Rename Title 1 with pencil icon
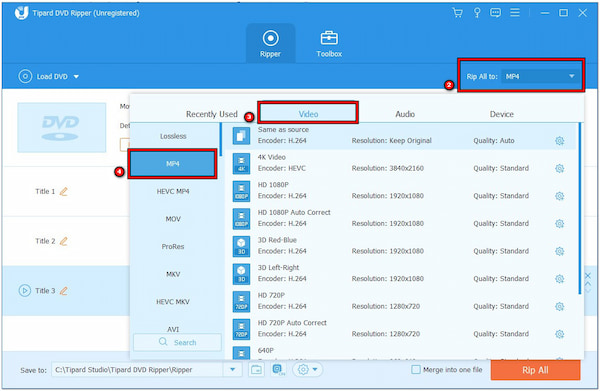The image size is (600, 391). (x=64, y=191)
